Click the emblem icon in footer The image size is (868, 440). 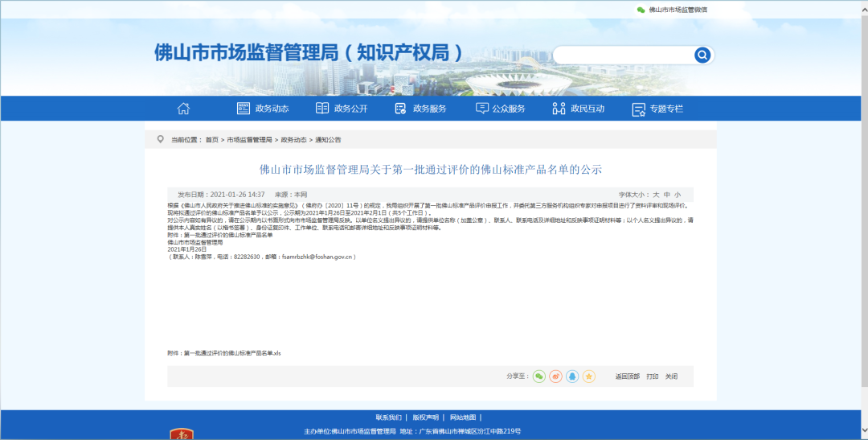[x=182, y=434]
